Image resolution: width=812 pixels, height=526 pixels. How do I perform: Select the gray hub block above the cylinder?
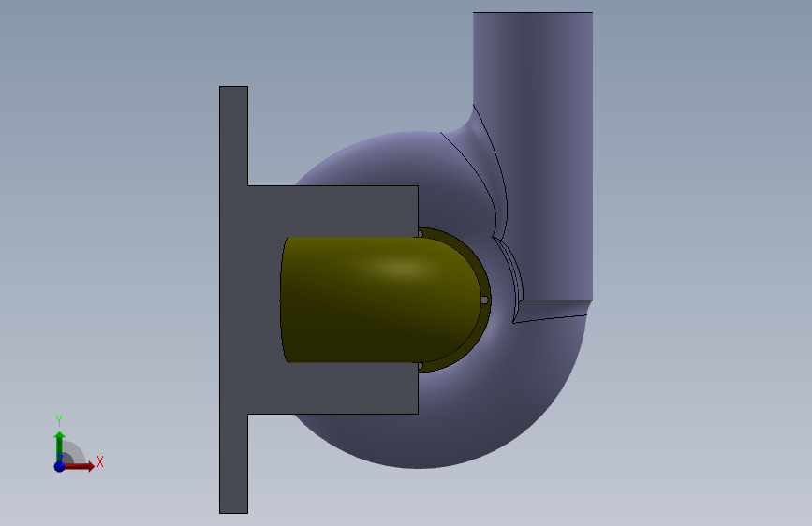332,211
